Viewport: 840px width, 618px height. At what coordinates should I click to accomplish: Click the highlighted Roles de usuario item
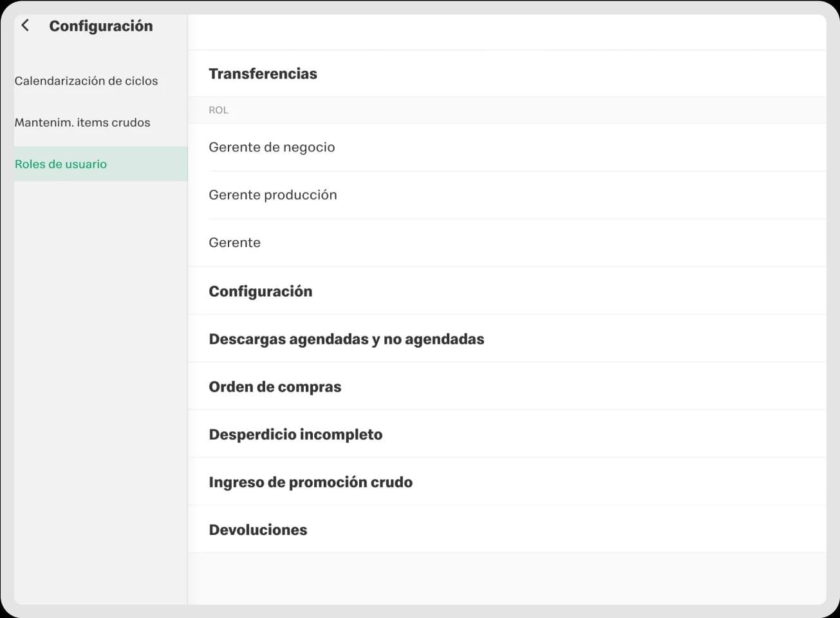point(61,164)
